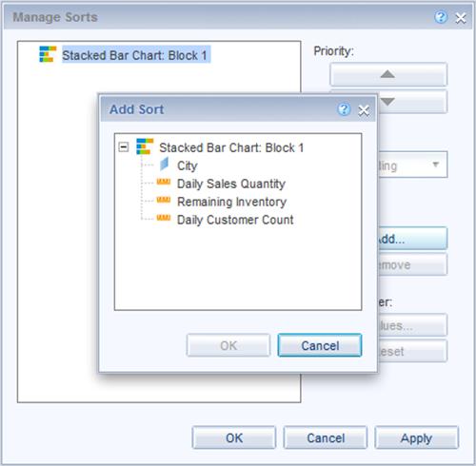
Task: Select Stacked Bar Chart: Block 1 in Manage Sorts list
Action: (135, 55)
